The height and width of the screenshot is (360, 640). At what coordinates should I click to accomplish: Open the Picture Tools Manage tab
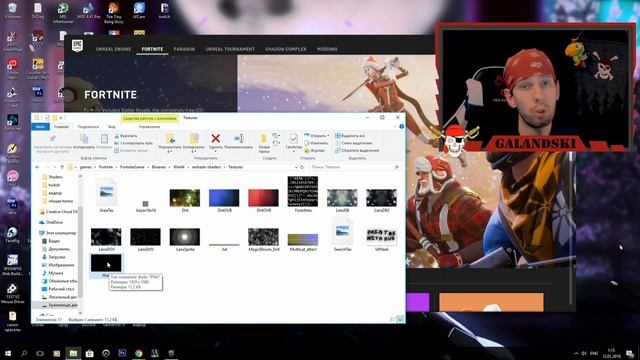click(x=149, y=127)
